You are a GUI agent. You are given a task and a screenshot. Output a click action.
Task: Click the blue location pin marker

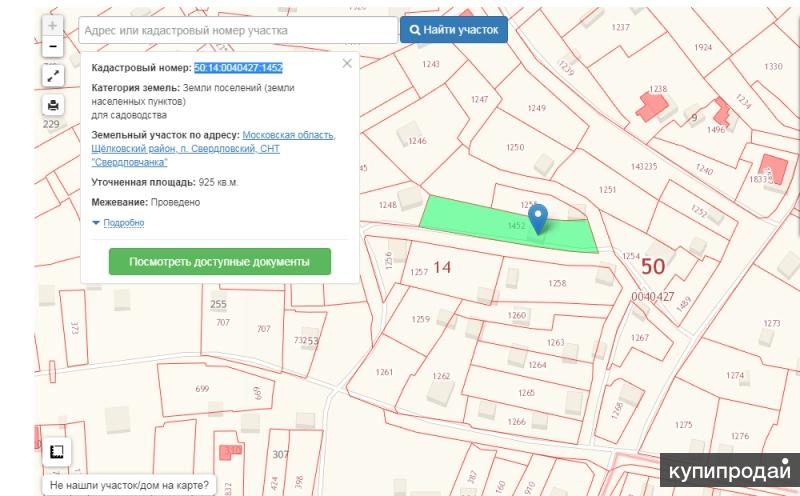[x=537, y=216]
